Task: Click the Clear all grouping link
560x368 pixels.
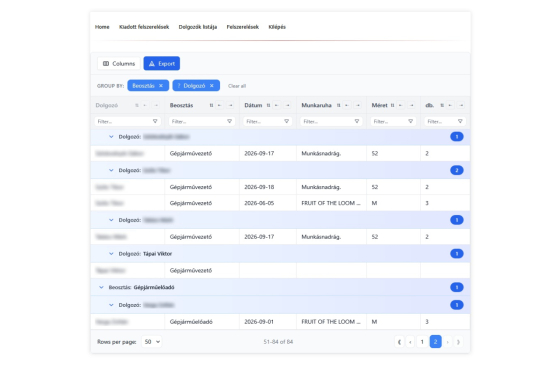Action: (237, 86)
